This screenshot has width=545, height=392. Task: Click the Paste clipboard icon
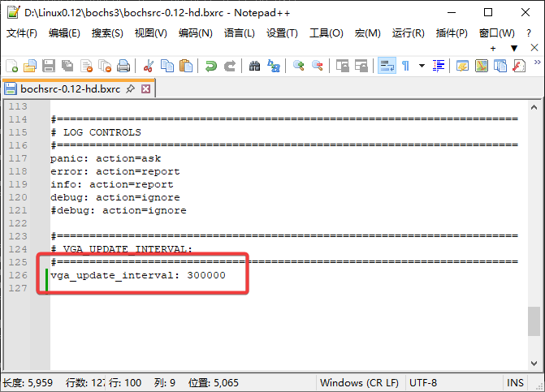186,66
